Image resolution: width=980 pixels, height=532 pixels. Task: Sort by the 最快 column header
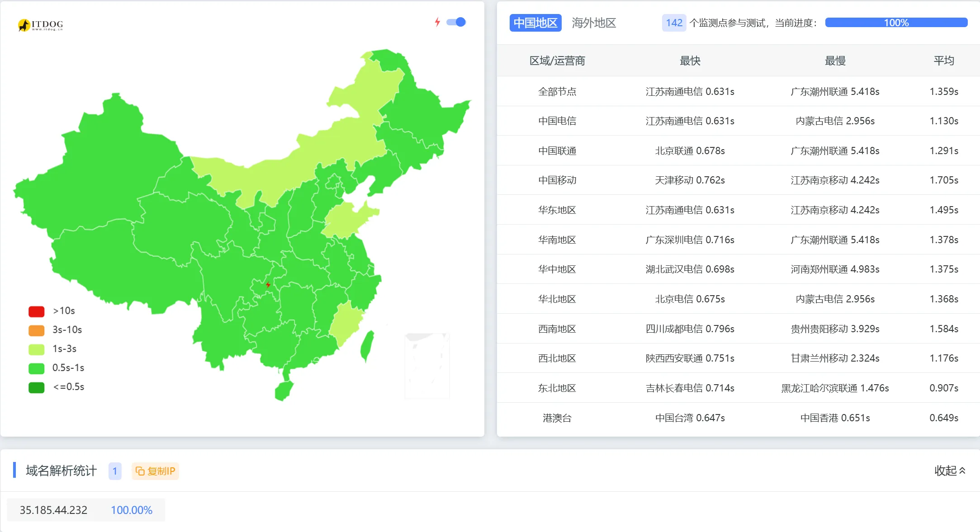point(690,61)
